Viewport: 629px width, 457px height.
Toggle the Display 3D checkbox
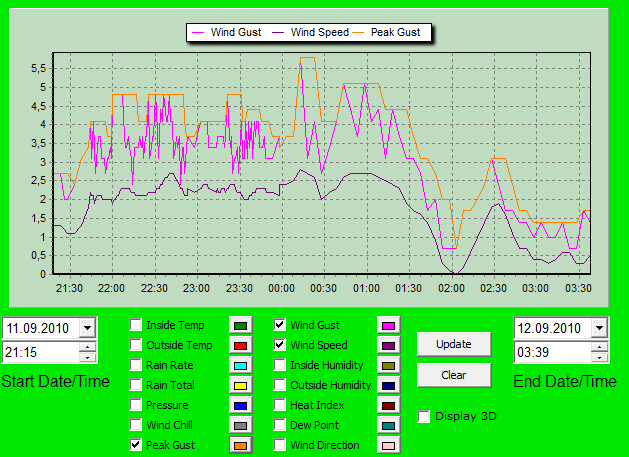[x=425, y=416]
